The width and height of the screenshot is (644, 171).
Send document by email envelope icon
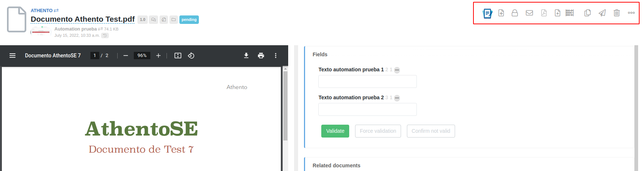click(529, 13)
